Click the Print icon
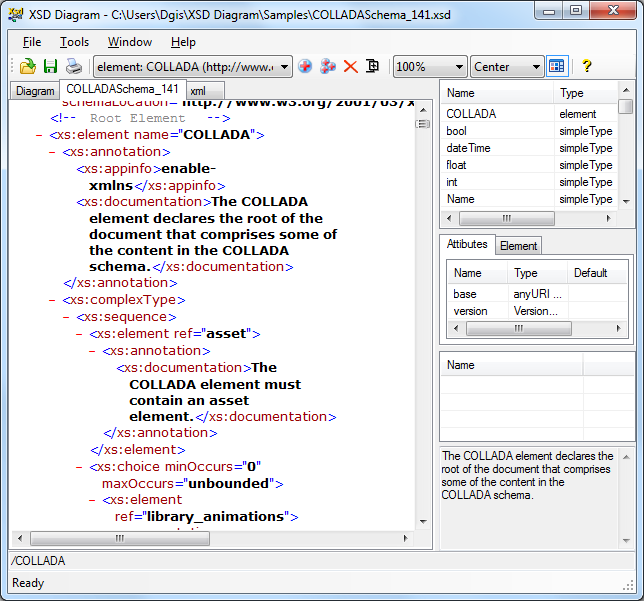This screenshot has width=644, height=601. coord(74,67)
